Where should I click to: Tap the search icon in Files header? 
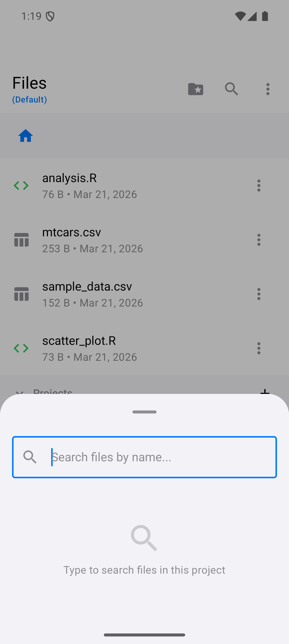(231, 89)
